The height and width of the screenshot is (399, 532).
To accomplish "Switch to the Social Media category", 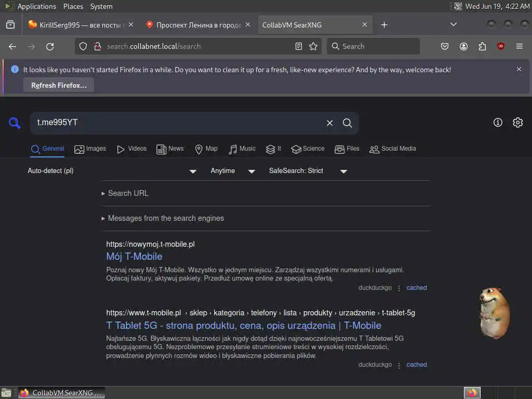I will tap(393, 149).
